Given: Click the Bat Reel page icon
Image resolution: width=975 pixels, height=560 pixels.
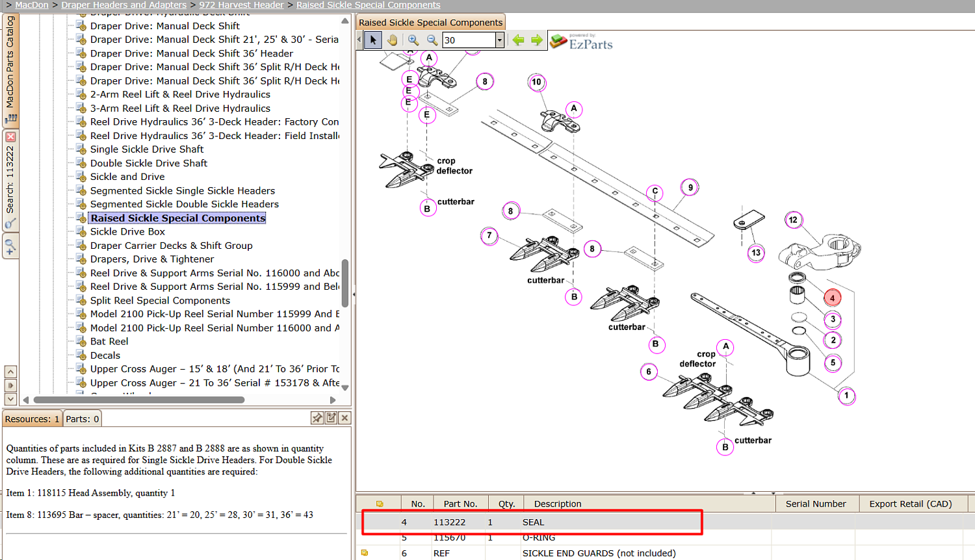Looking at the screenshot, I should pyautogui.click(x=81, y=341).
